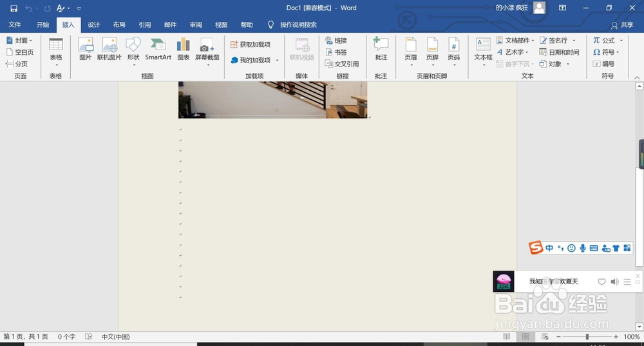This screenshot has width=644, height=346.
Task: Open WordArt (艺术字) options
Action: [x=513, y=52]
